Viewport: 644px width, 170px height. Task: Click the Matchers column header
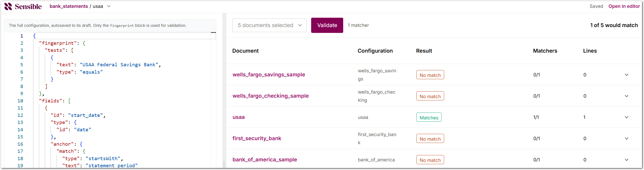545,51
